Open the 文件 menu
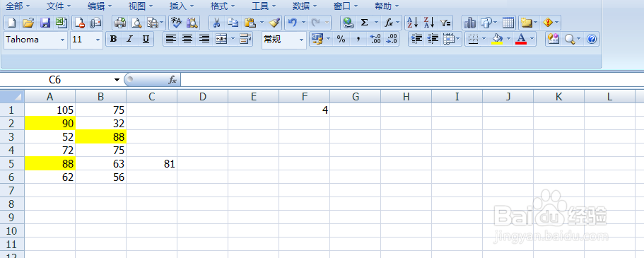The image size is (644, 258). click(59, 6)
